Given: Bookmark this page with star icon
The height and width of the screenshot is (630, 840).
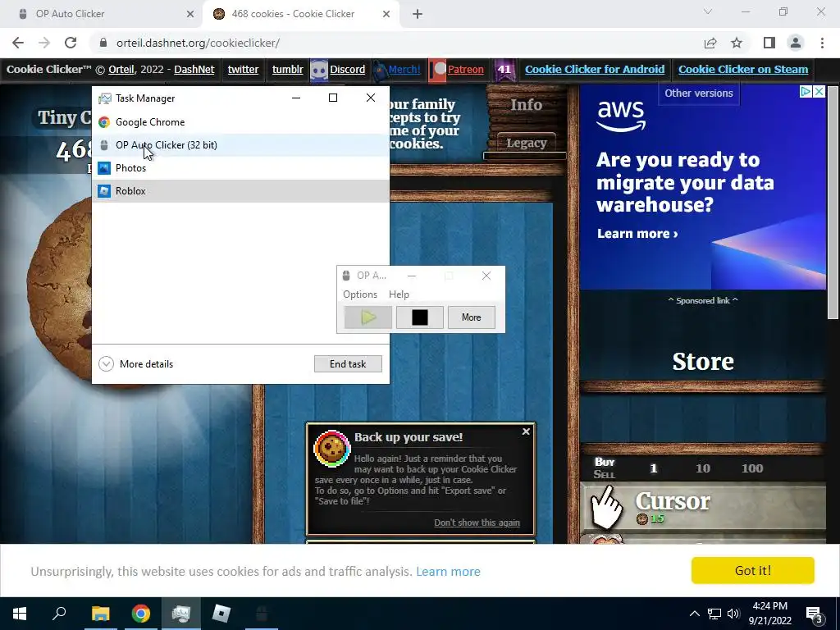Looking at the screenshot, I should click(737, 43).
